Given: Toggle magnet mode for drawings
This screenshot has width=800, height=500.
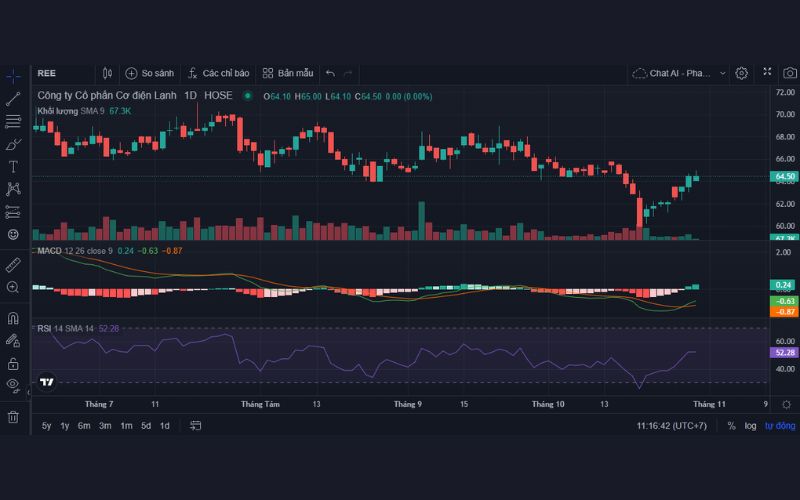Looking at the screenshot, I should click(x=13, y=319).
